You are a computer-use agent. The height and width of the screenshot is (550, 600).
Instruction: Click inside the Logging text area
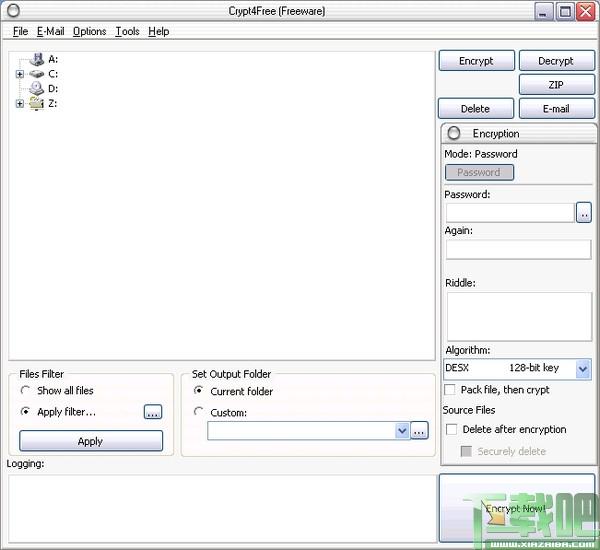click(222, 509)
